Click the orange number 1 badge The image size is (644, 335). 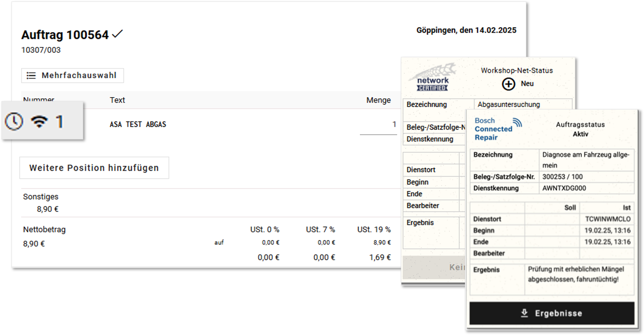coord(59,122)
